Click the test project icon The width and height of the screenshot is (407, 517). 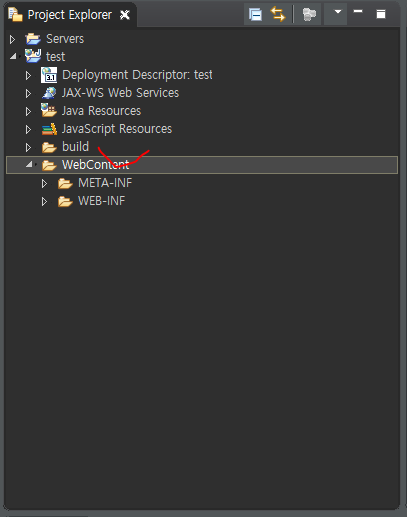coord(33,56)
